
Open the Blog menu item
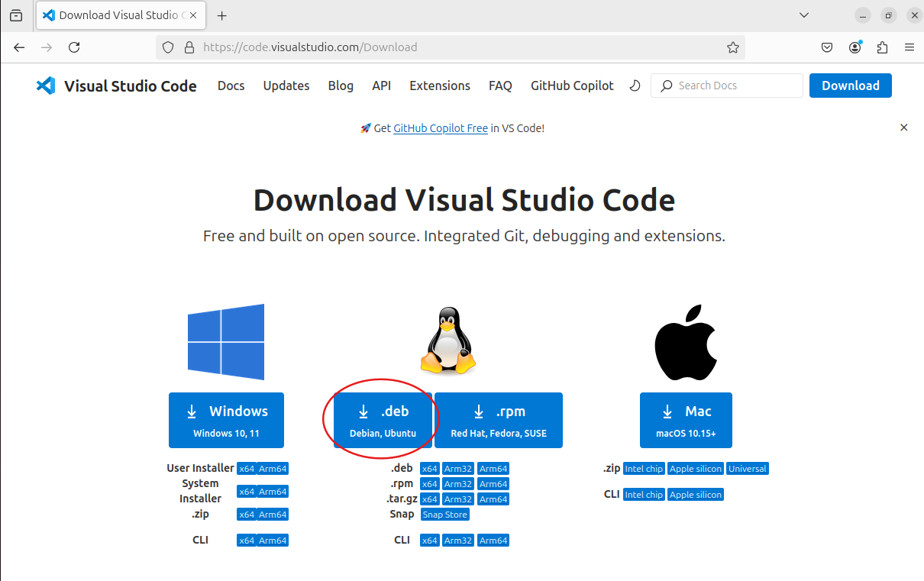pos(341,86)
